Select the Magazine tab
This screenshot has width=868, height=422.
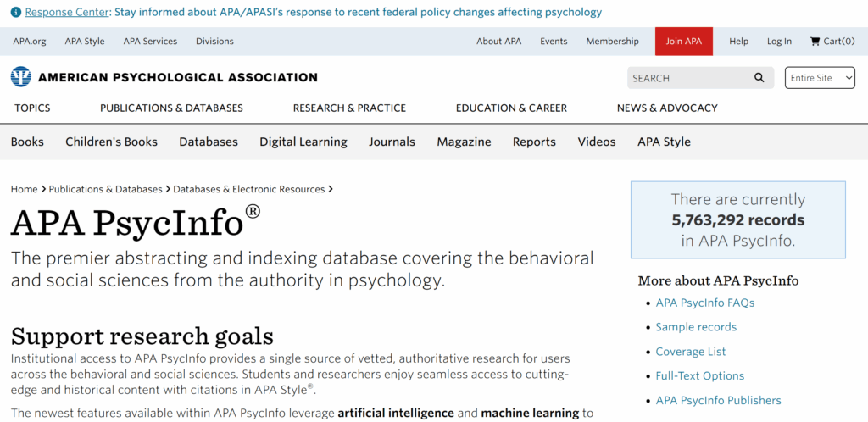(464, 142)
